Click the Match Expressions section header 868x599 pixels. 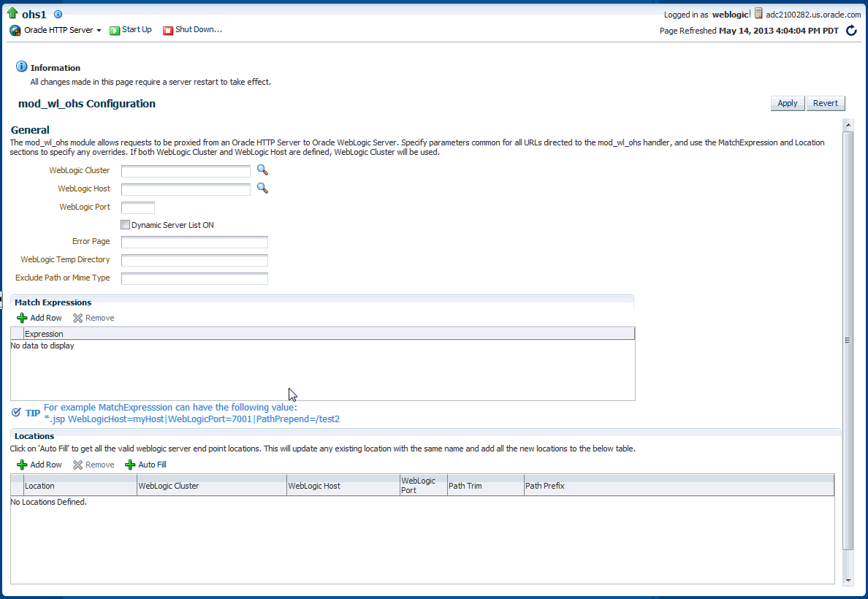click(53, 302)
